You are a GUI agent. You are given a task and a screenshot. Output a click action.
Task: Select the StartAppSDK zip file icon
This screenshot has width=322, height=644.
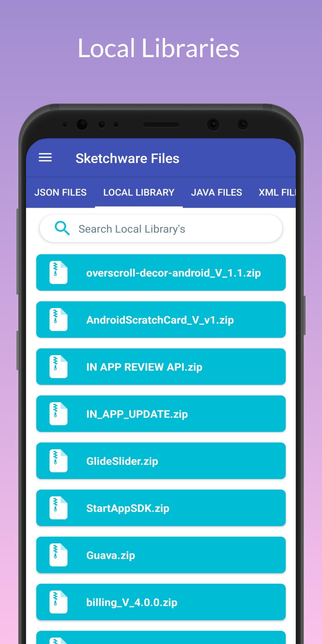(58, 508)
